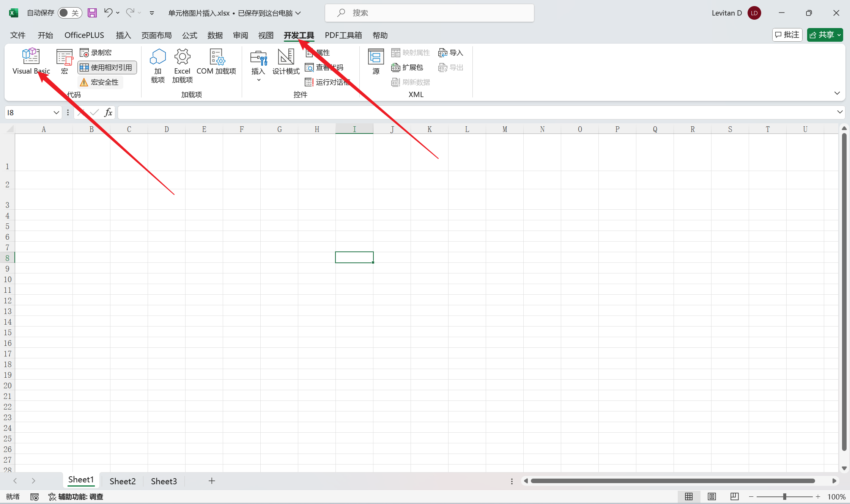This screenshot has width=850, height=504.
Task: Click the Record Macro (录制宏) button
Action: [96, 53]
